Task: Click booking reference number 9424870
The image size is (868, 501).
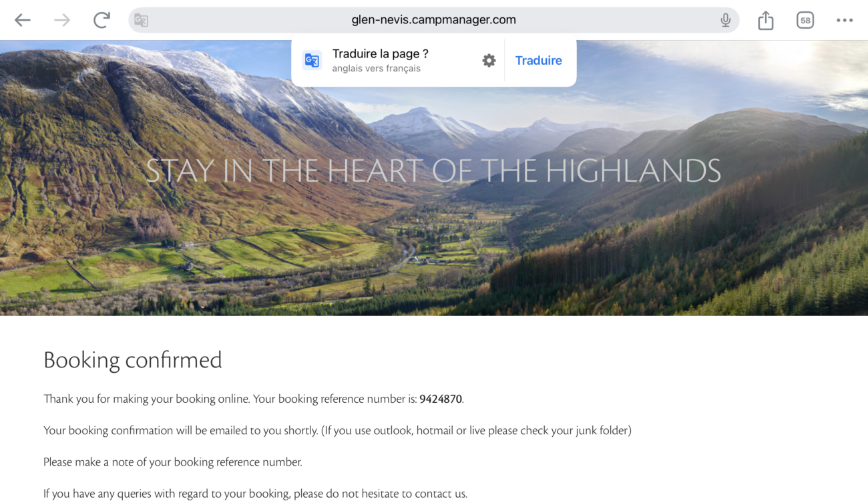Action: (x=441, y=399)
